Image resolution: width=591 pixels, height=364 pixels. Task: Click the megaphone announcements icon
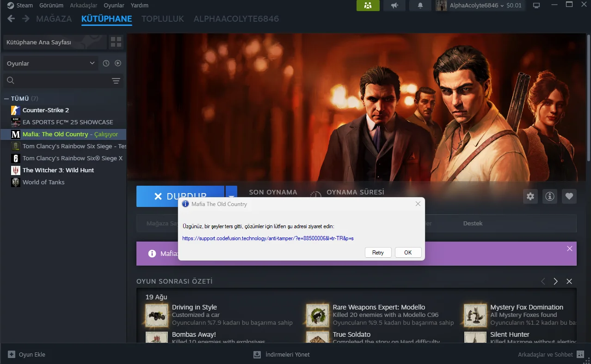[394, 6]
